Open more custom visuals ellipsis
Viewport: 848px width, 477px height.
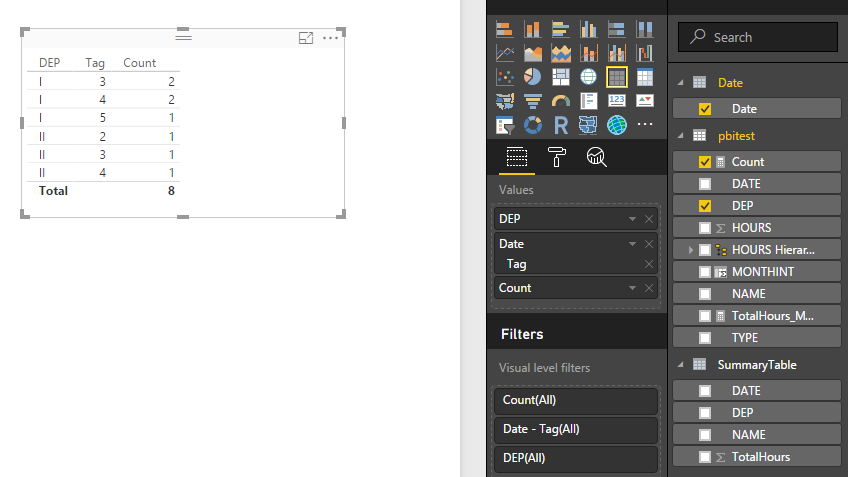point(645,124)
